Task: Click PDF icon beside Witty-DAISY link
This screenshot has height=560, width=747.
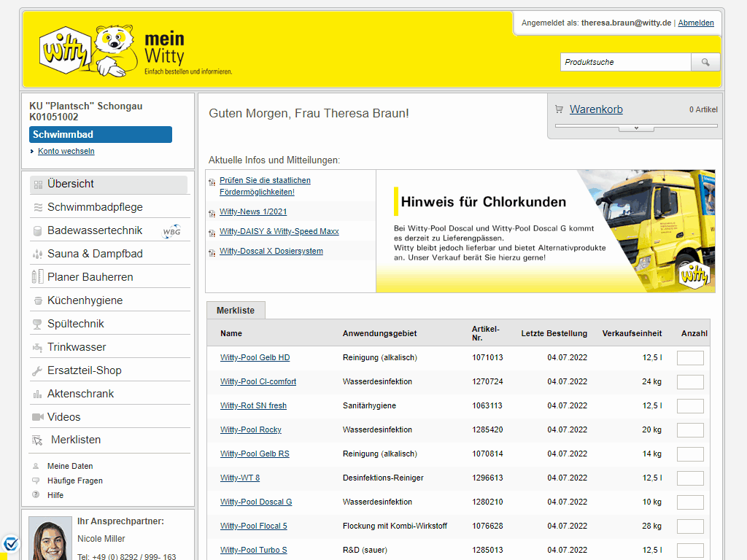Action: pos(212,233)
